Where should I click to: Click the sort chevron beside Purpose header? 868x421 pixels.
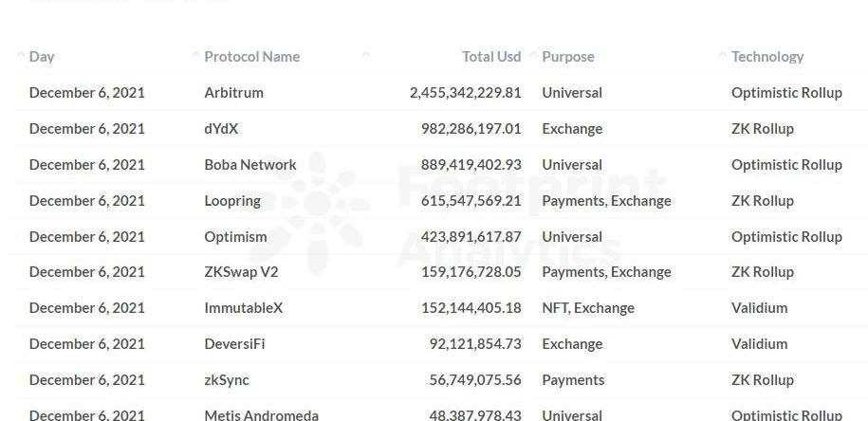tap(534, 57)
